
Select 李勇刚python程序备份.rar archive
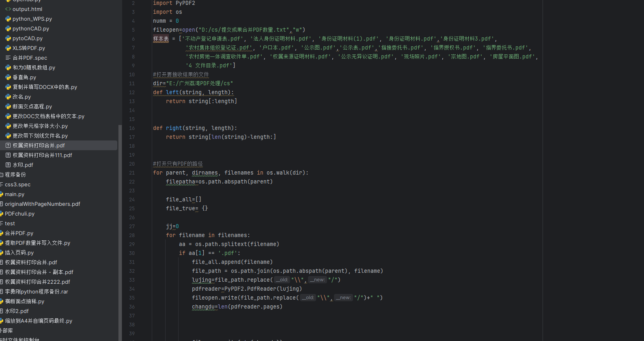coord(37,291)
